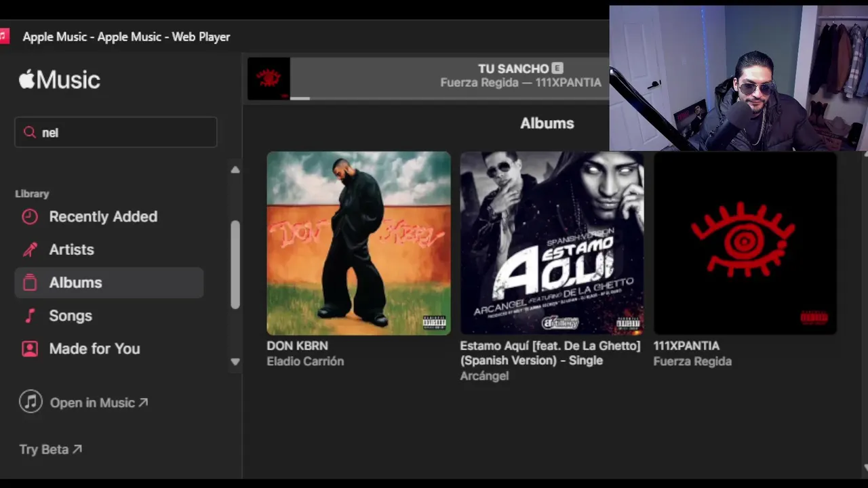Click the Apple Music logo

click(x=60, y=80)
